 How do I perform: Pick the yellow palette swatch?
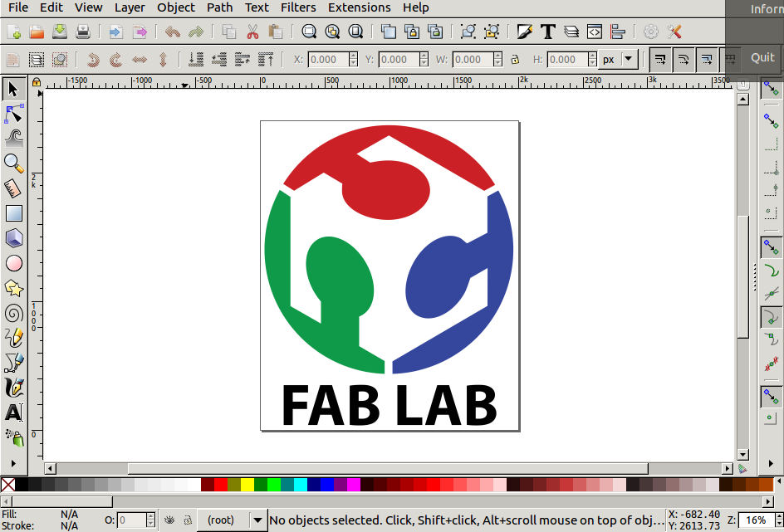(247, 485)
